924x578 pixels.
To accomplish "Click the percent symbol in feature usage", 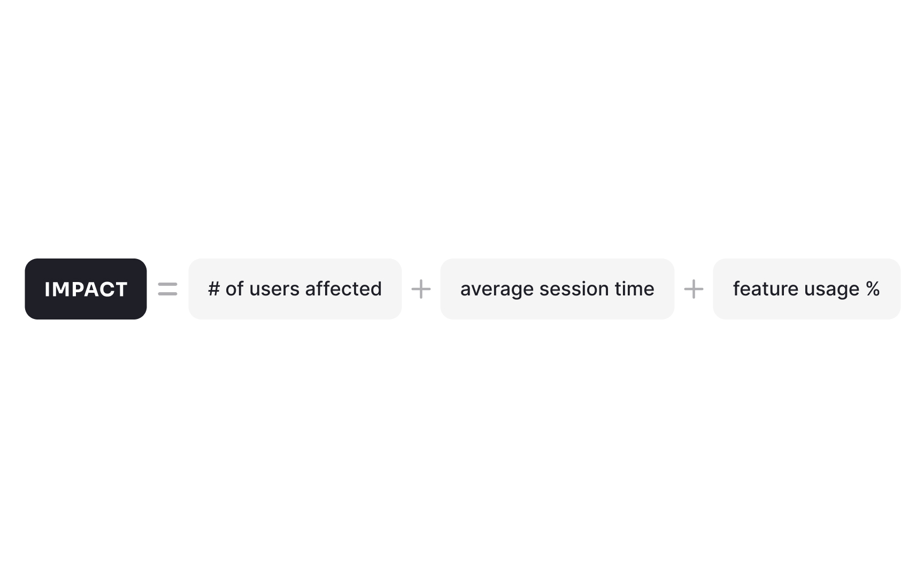I will [x=873, y=289].
